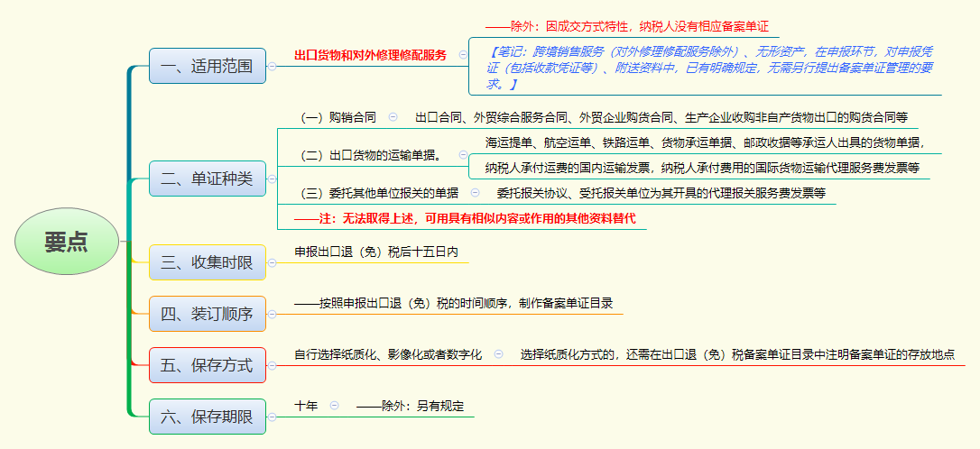
Task: Collapse the 自行选择纸质化 subtopic
Action: tap(499, 353)
